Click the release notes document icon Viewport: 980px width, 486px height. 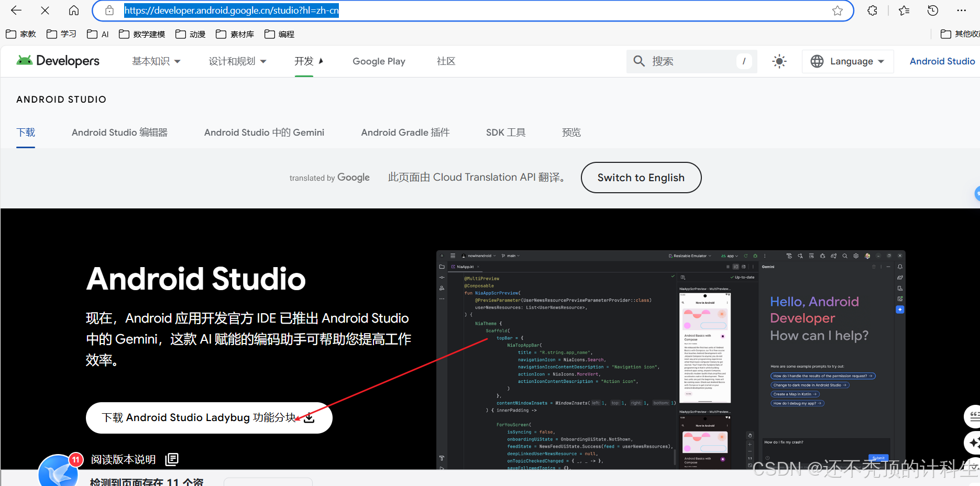172,459
